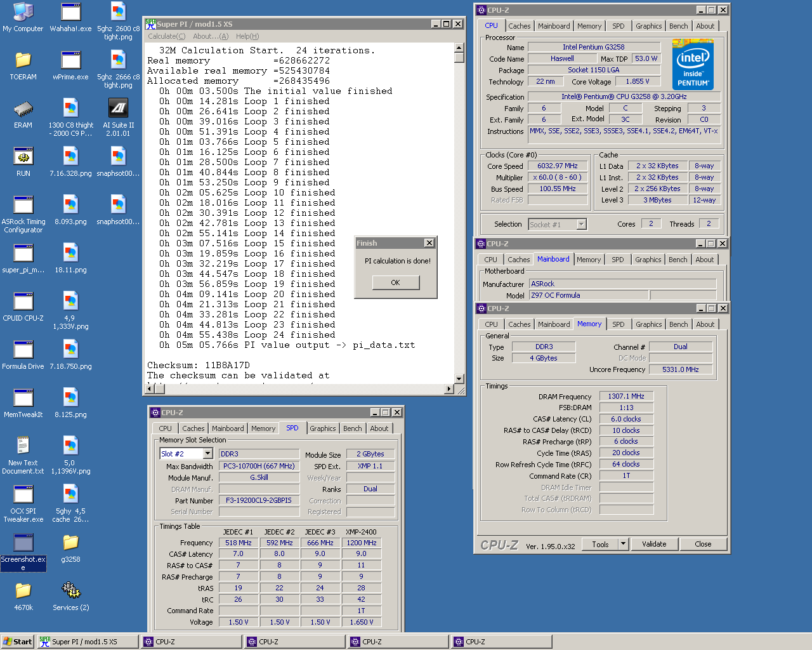Click the Core Speed 6032.97 MHz value

tap(557, 166)
